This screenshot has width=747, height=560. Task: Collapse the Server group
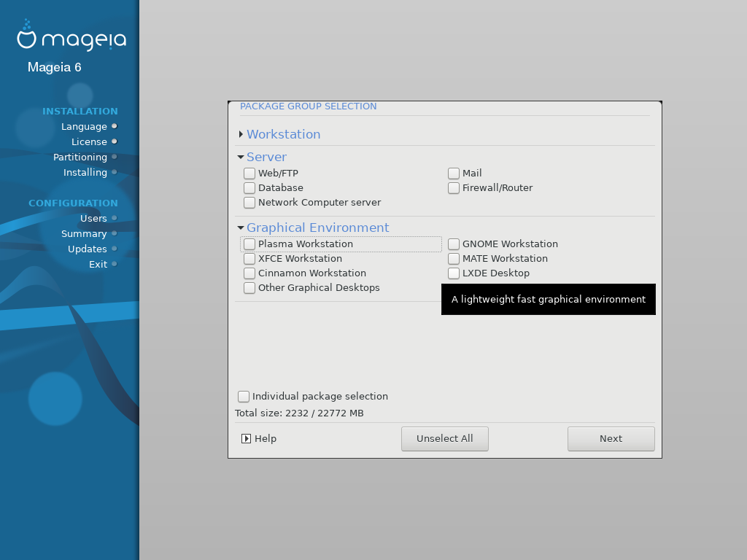point(241,157)
